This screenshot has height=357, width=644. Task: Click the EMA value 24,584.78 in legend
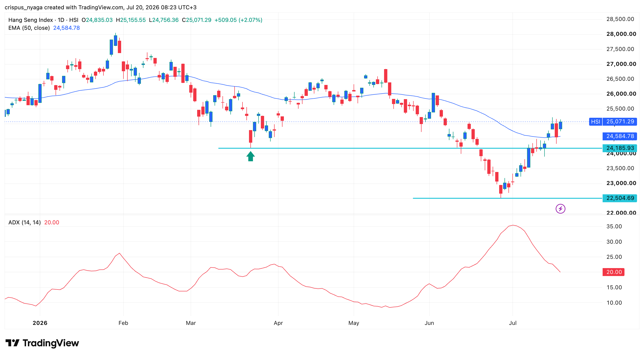click(x=66, y=28)
